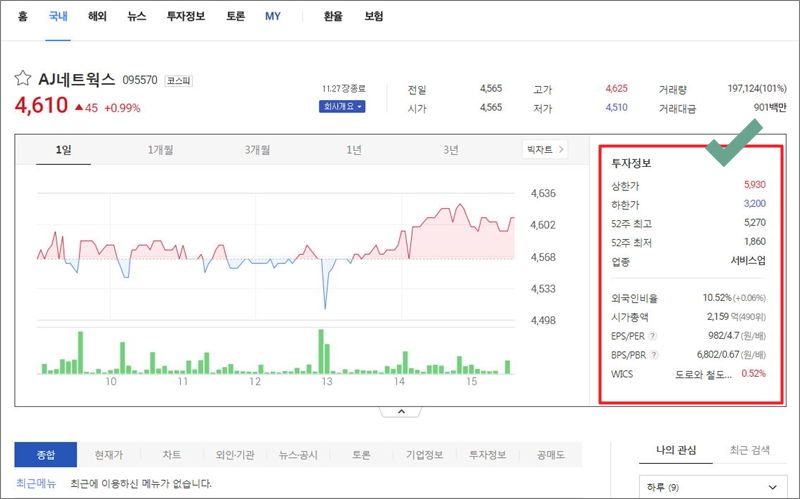This screenshot has width=800, height=499.
Task: Click the green volume bar chart
Action: [x=276, y=352]
